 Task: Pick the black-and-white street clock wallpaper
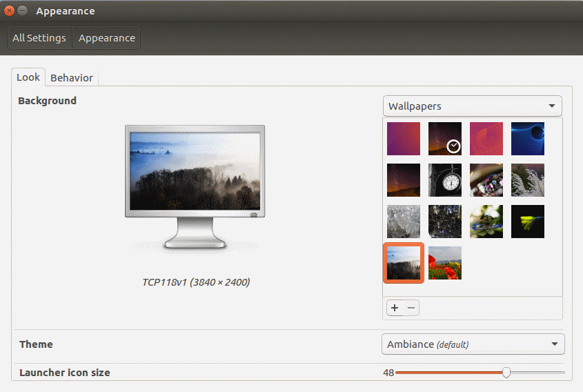(x=445, y=180)
